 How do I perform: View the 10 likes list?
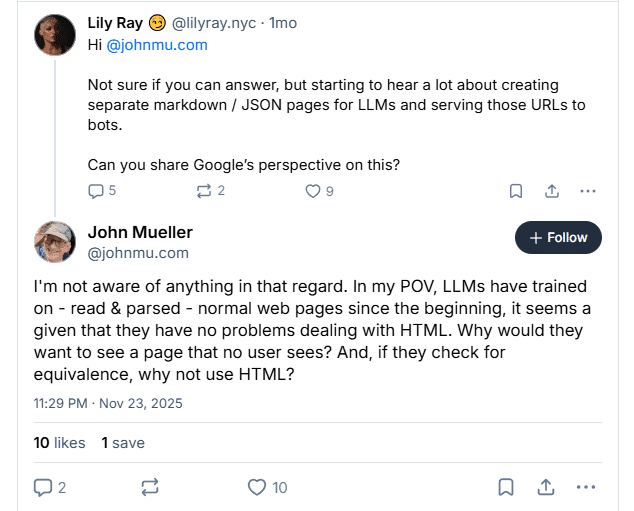[59, 443]
